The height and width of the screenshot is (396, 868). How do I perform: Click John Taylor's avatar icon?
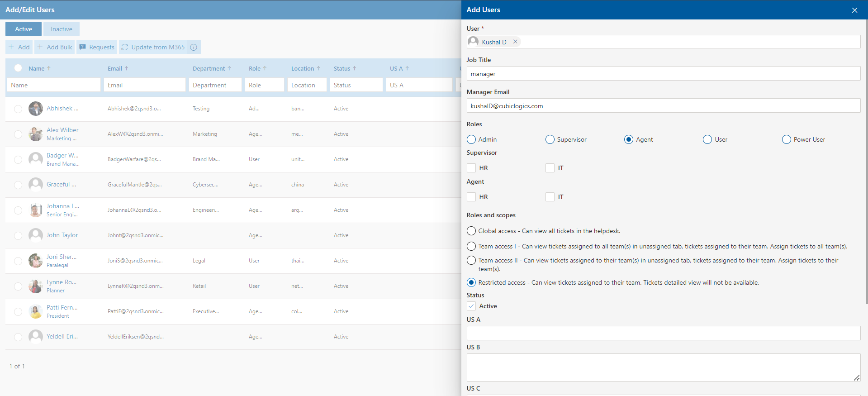coord(36,235)
